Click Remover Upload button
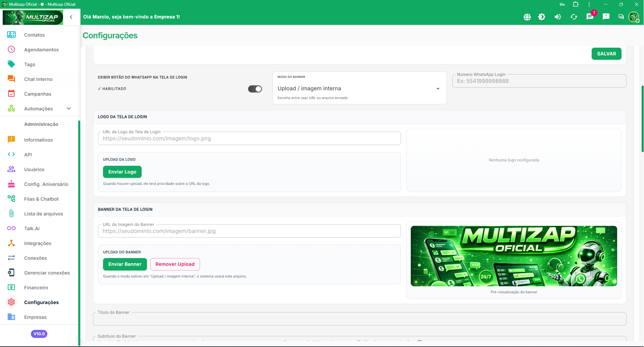Image resolution: width=644 pixels, height=347 pixels. tap(175, 264)
